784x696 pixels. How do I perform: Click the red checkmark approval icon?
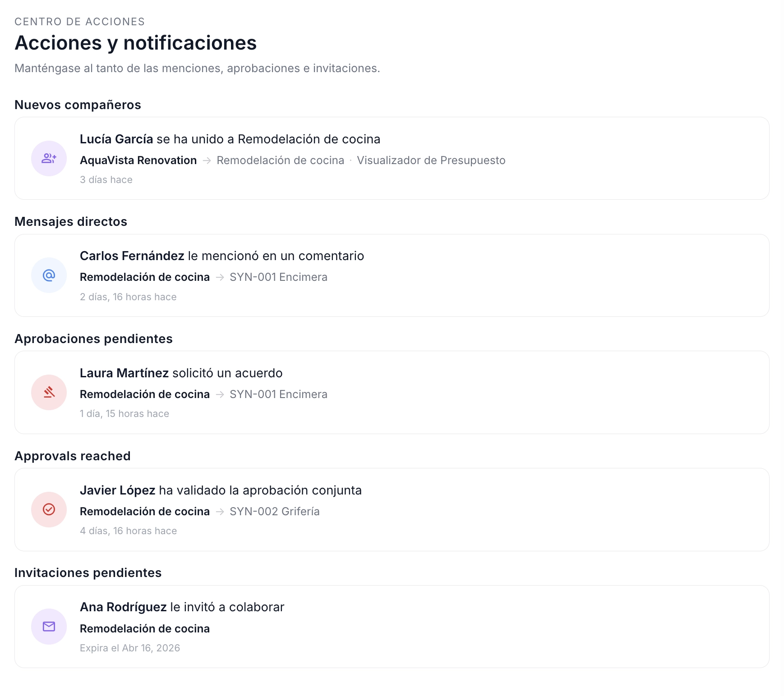49,509
